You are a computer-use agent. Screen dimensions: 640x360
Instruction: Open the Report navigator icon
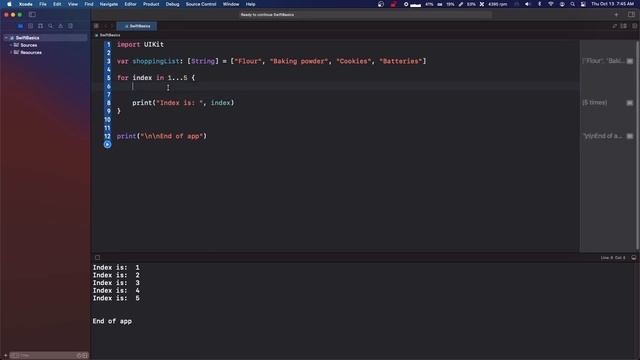[x=71, y=26]
